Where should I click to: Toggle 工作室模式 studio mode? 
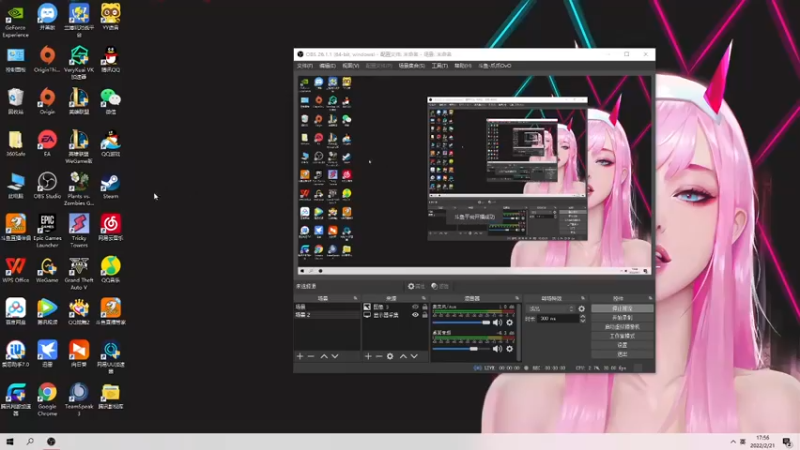point(622,336)
